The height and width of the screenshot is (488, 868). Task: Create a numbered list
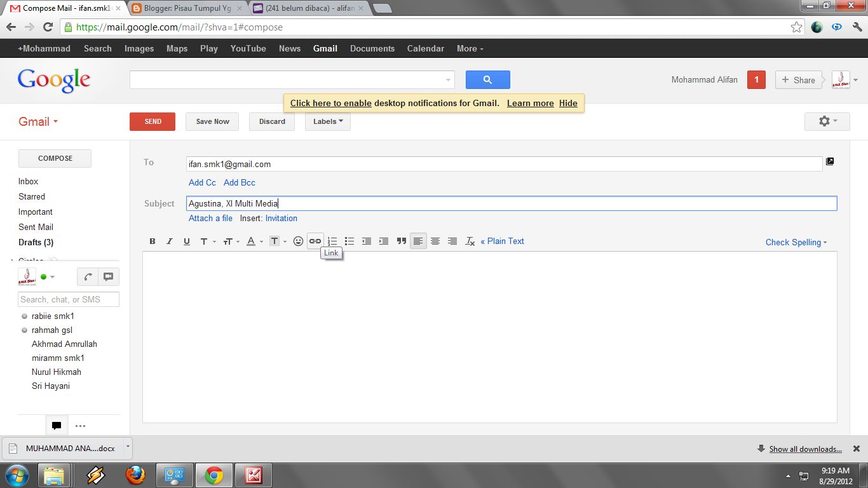pos(332,241)
